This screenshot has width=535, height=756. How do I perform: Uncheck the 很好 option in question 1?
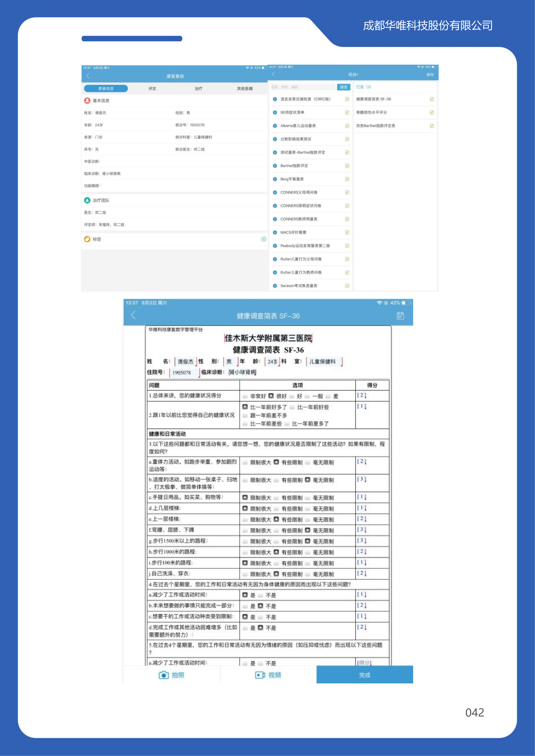(x=271, y=396)
